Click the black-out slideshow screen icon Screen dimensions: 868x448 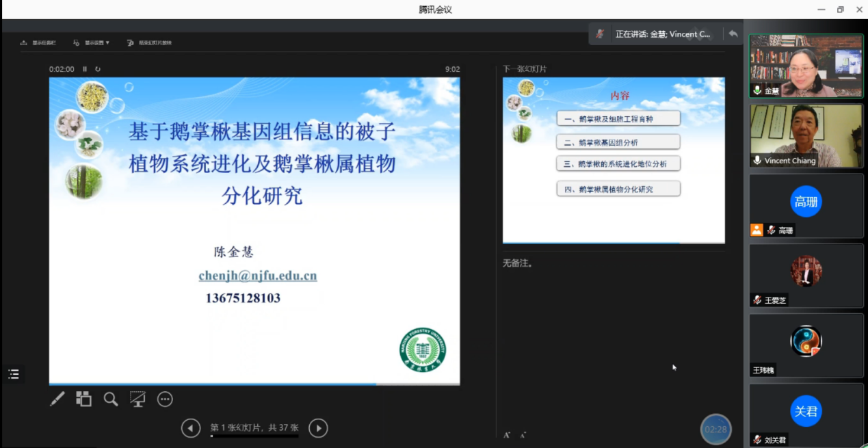pyautogui.click(x=137, y=399)
